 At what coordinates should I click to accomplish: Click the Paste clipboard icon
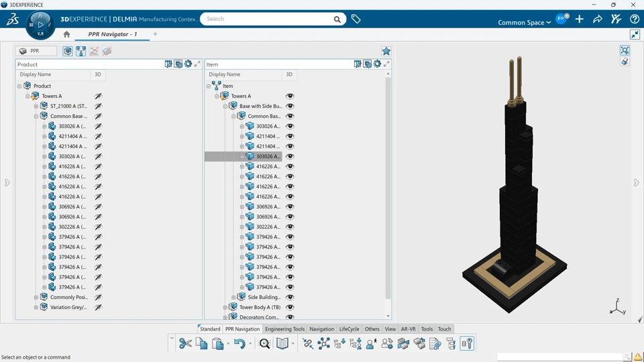click(217, 343)
